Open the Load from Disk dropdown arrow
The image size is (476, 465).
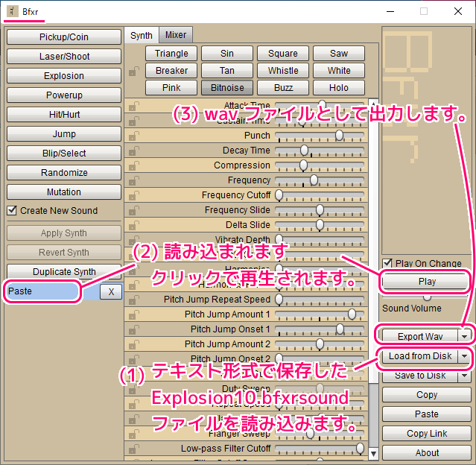tap(464, 355)
